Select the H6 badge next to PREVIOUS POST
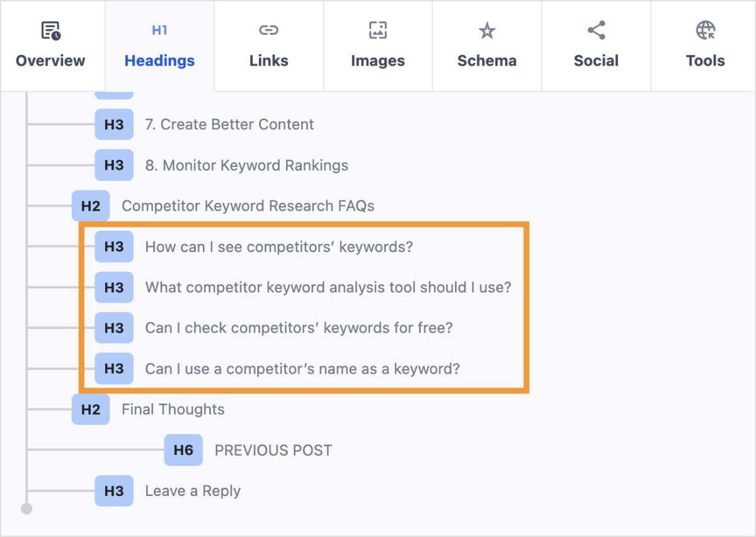Viewport: 756px width, 537px height. click(183, 450)
